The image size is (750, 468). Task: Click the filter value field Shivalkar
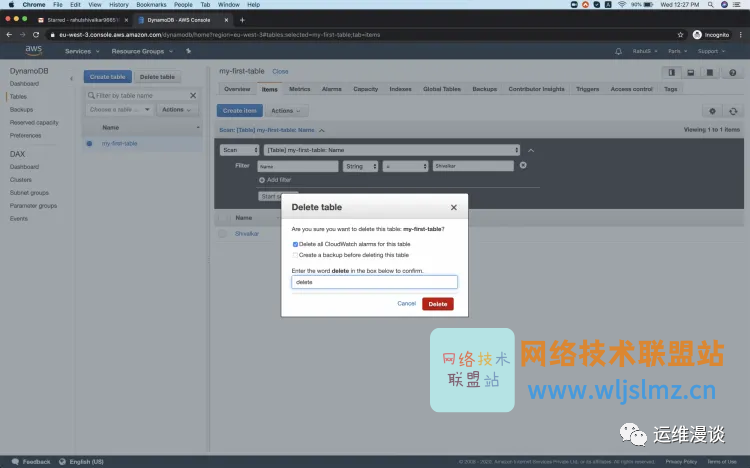click(474, 166)
